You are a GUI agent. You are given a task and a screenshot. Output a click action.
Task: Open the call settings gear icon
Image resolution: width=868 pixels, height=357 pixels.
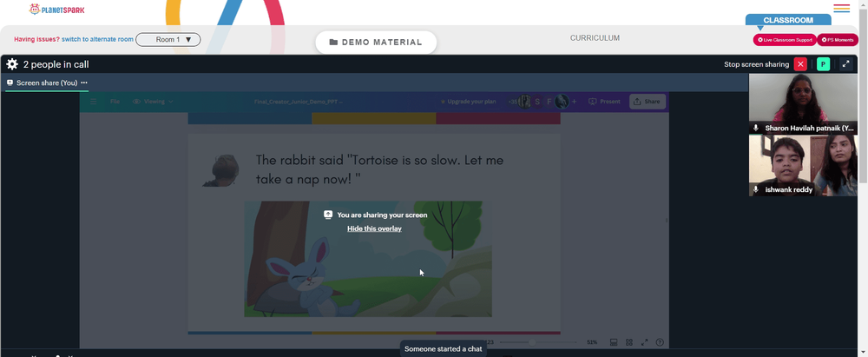[x=12, y=64]
